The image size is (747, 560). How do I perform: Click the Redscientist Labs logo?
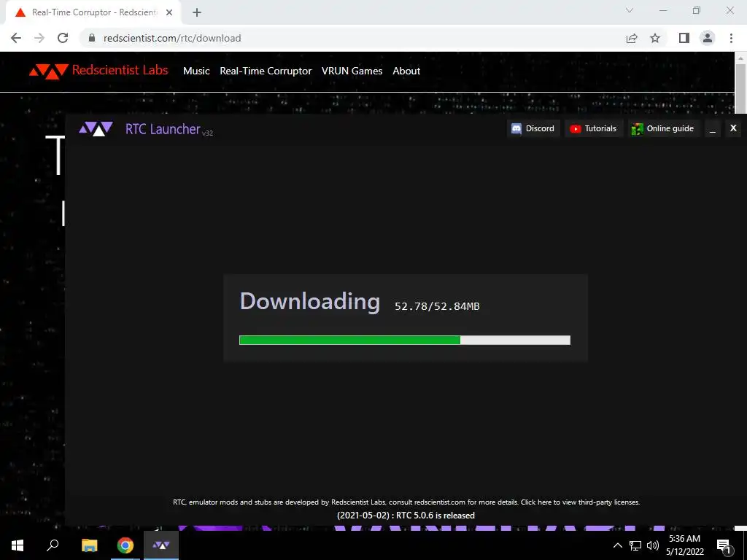coord(98,71)
